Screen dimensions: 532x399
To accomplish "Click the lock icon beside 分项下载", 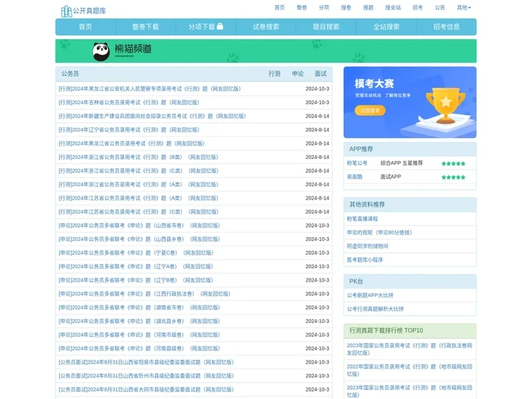I will click(220, 26).
